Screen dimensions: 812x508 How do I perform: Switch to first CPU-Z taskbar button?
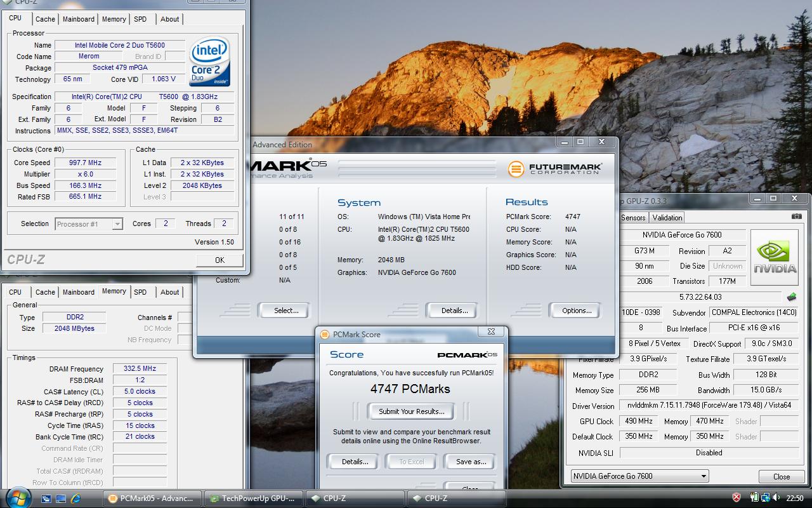point(356,498)
